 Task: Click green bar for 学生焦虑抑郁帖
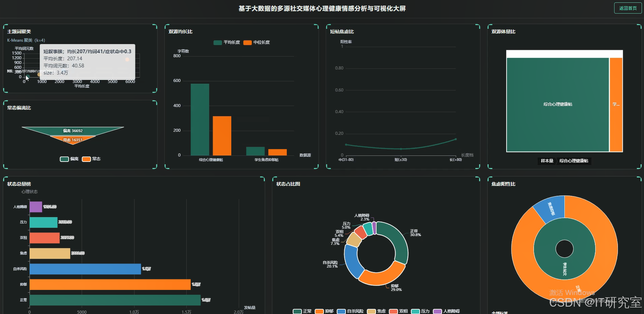point(255,151)
